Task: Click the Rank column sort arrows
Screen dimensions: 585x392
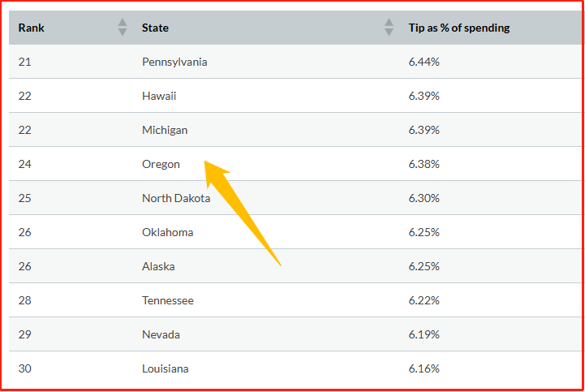Action: tap(123, 28)
